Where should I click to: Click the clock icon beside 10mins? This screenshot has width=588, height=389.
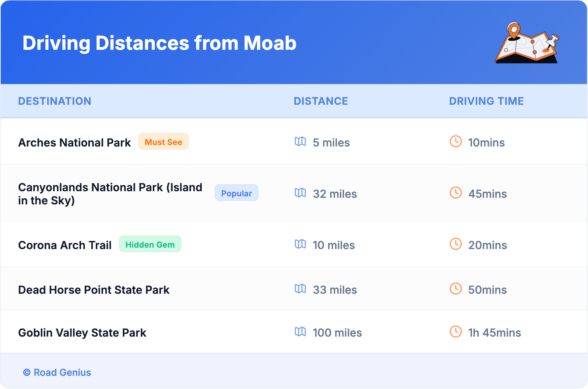point(456,141)
